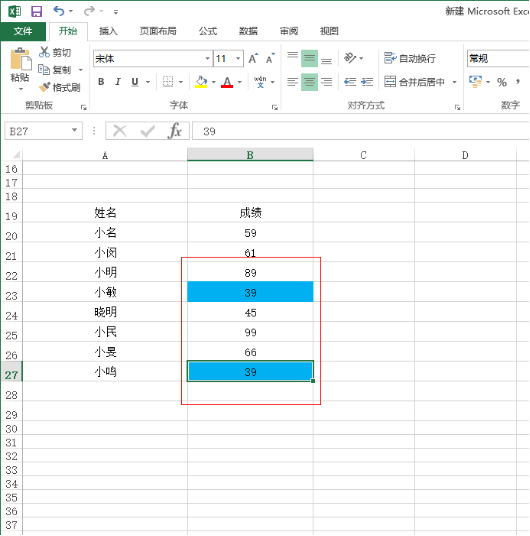Decrease indent icon

[x=350, y=82]
